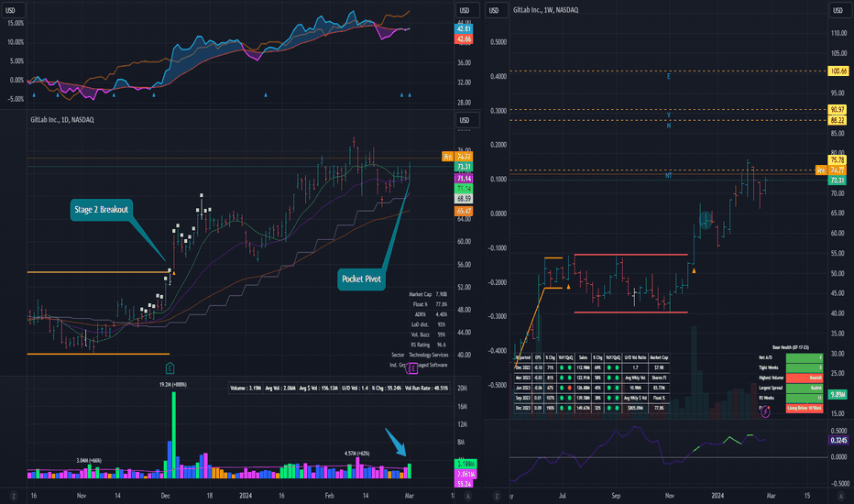Click the red 42.66 indicator value label

[464, 39]
